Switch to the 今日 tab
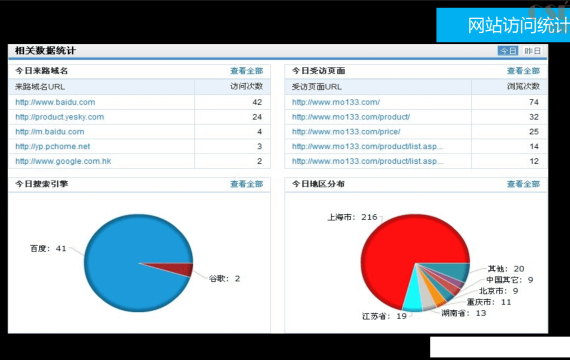570x360 pixels. click(x=508, y=51)
